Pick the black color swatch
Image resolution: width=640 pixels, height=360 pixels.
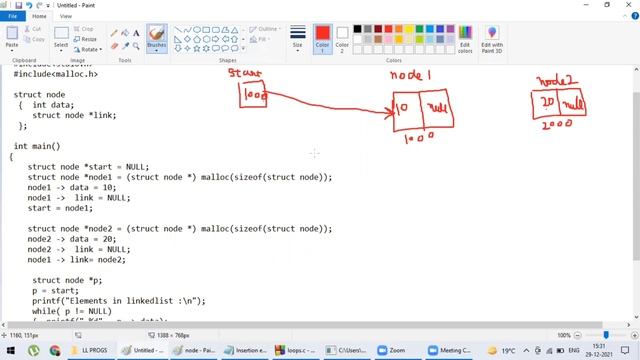[357, 29]
